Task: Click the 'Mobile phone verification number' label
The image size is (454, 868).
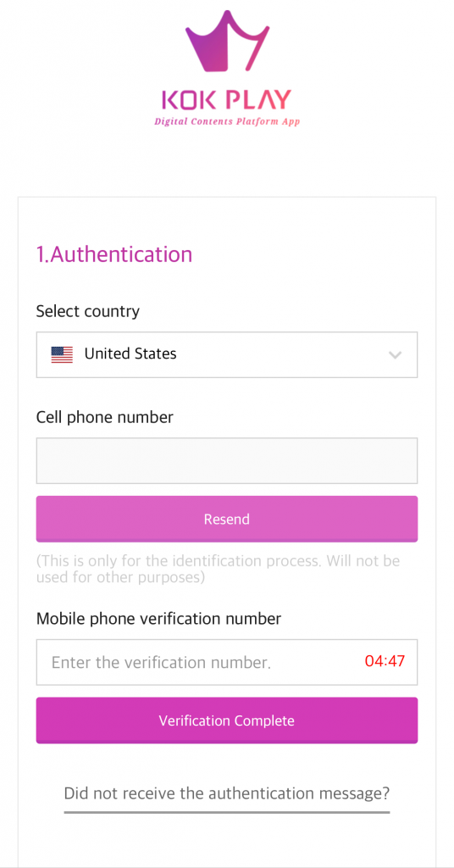Action: tap(158, 618)
